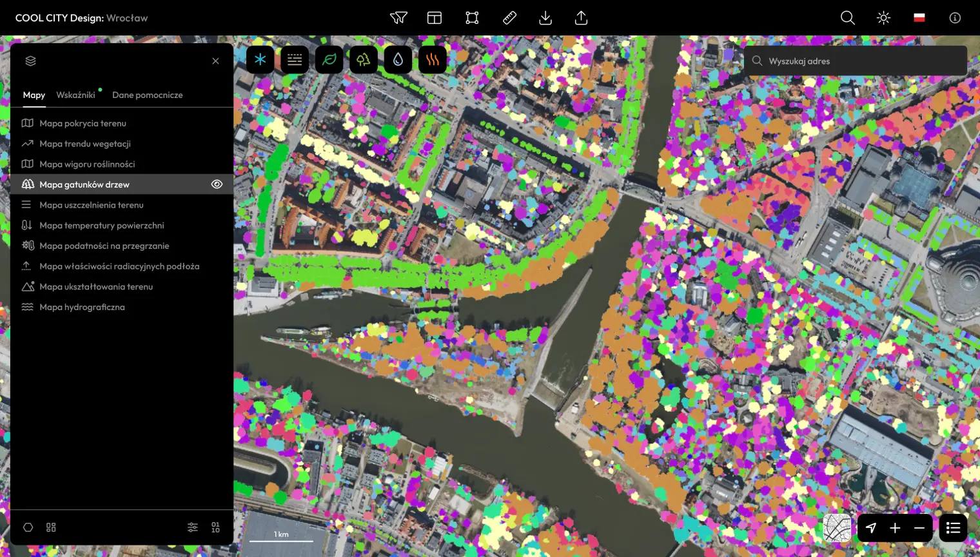The height and width of the screenshot is (557, 980).
Task: Switch basemap via the map thumbnail
Action: click(x=837, y=528)
